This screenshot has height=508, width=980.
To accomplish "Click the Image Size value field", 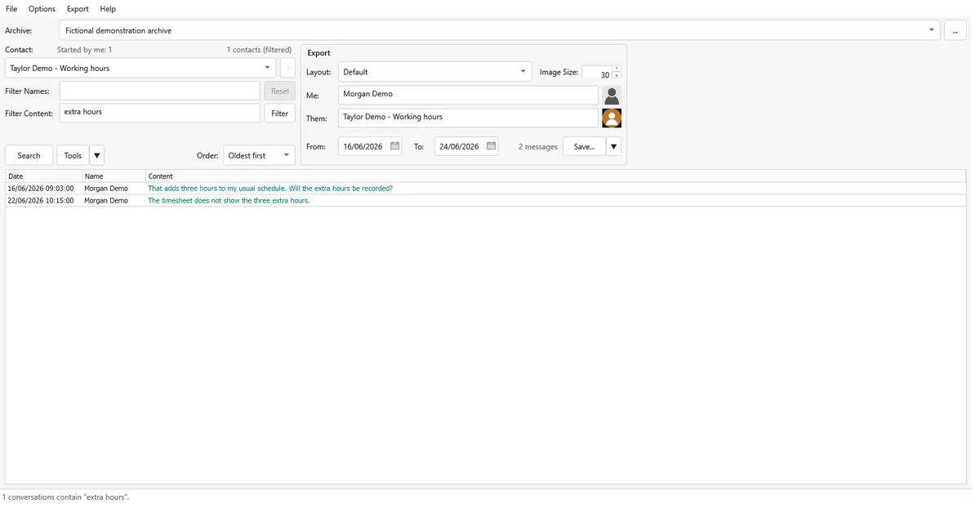I will tap(596, 73).
